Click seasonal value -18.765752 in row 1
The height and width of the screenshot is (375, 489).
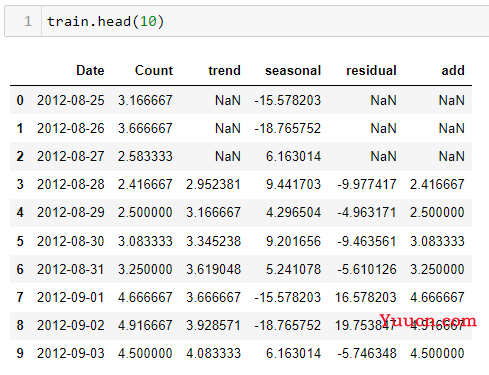point(287,128)
